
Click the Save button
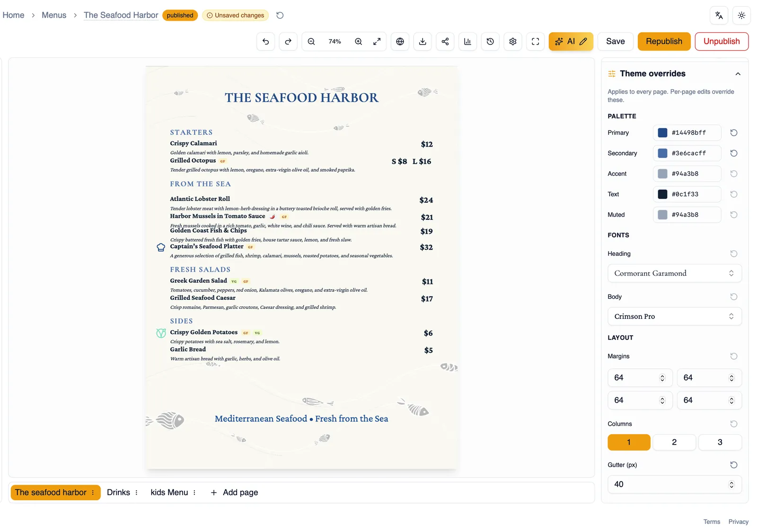coord(616,42)
